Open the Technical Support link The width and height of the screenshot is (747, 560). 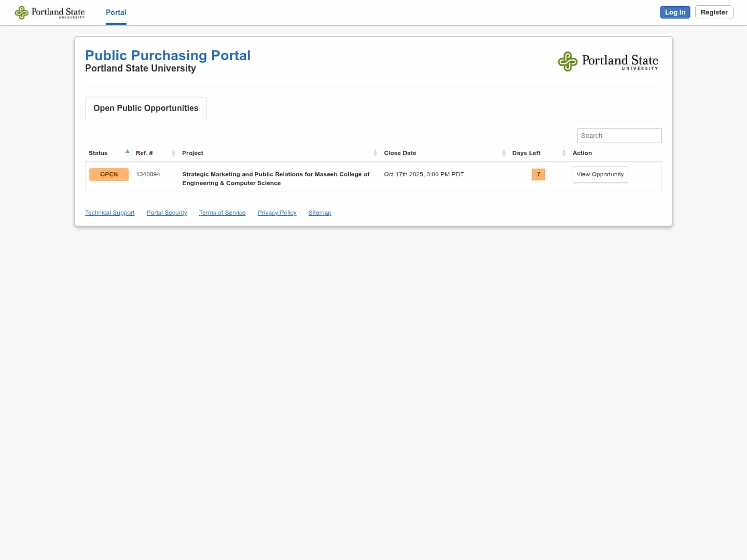coord(109,213)
